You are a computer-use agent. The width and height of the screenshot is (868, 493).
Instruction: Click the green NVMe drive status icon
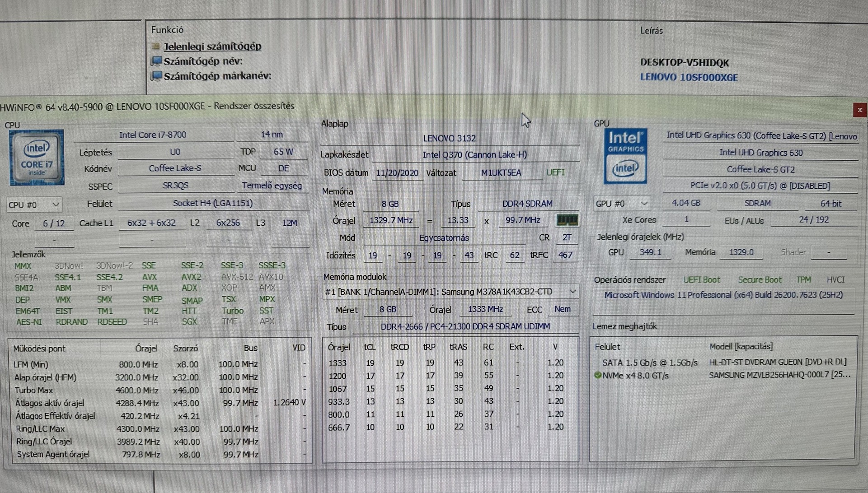tap(597, 375)
